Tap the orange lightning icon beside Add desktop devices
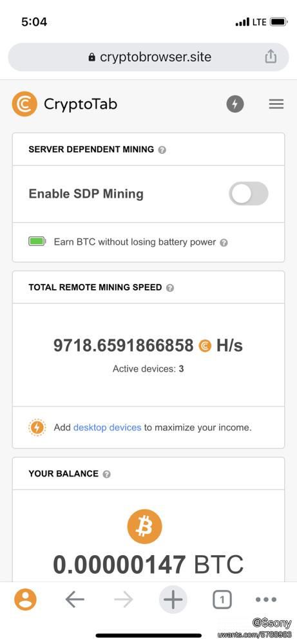This screenshot has height=644, width=297. (x=37, y=428)
